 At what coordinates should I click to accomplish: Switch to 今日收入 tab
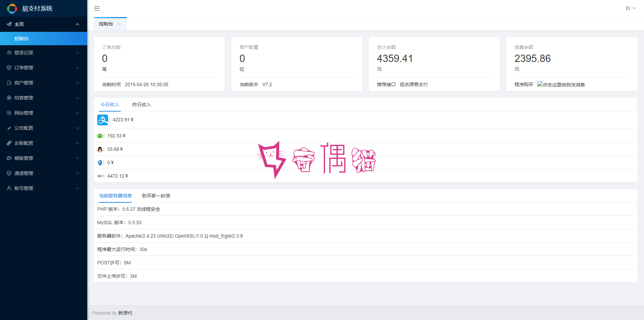tap(110, 105)
